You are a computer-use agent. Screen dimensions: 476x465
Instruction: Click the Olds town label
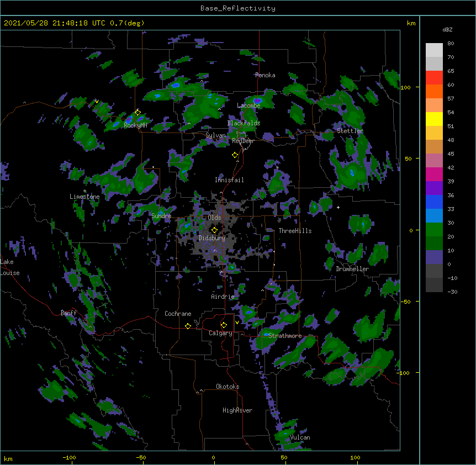click(x=214, y=218)
